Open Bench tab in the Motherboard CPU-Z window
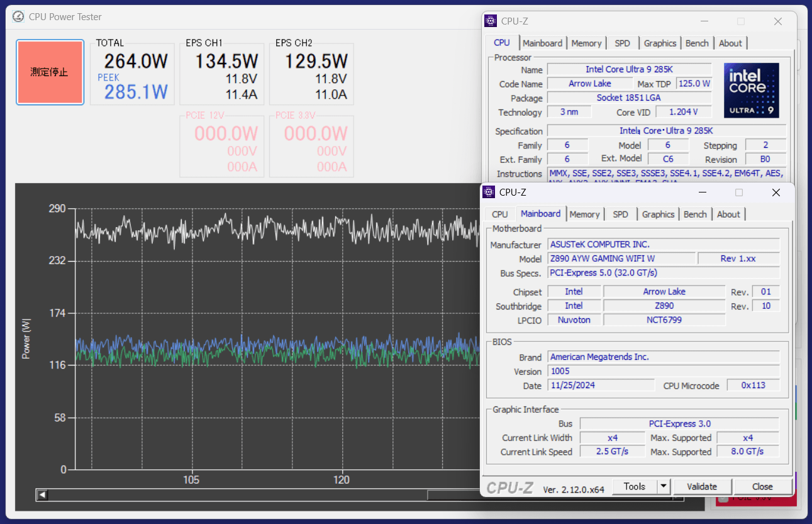Viewport: 812px width, 524px height. click(695, 215)
